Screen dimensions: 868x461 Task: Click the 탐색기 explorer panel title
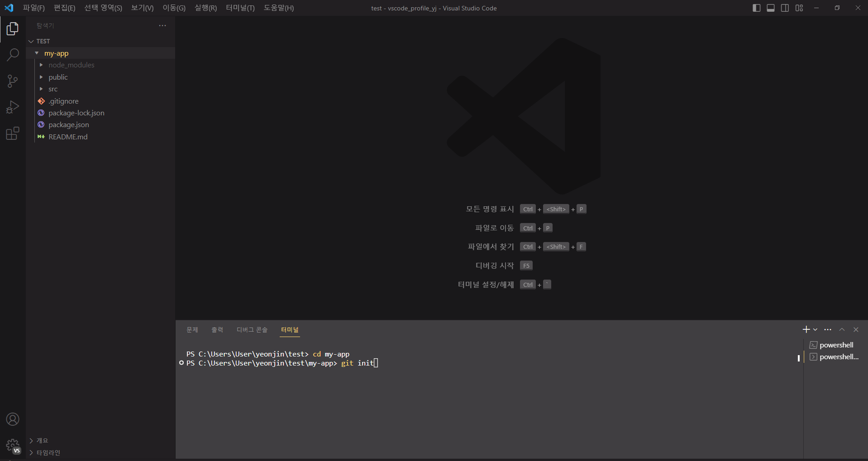[x=45, y=26]
